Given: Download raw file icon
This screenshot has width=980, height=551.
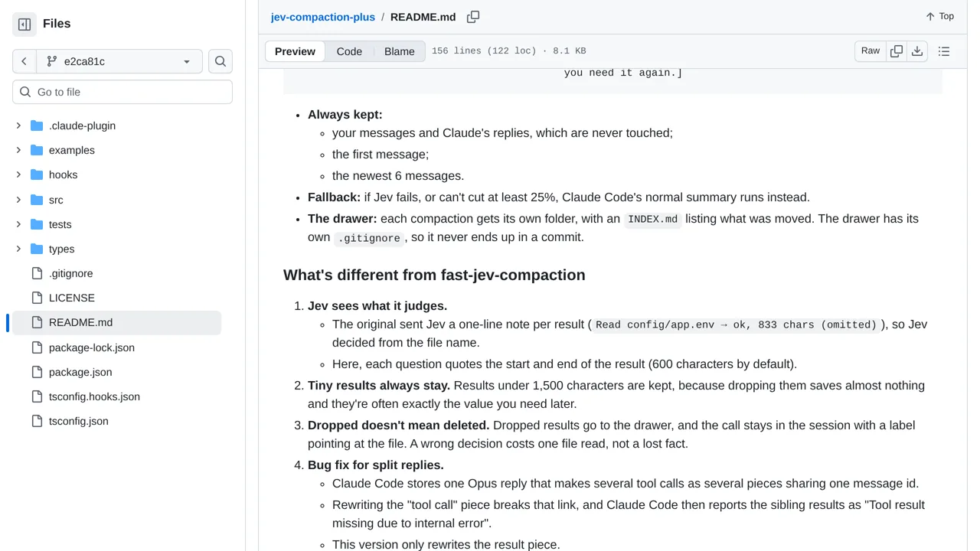Looking at the screenshot, I should click(x=917, y=51).
